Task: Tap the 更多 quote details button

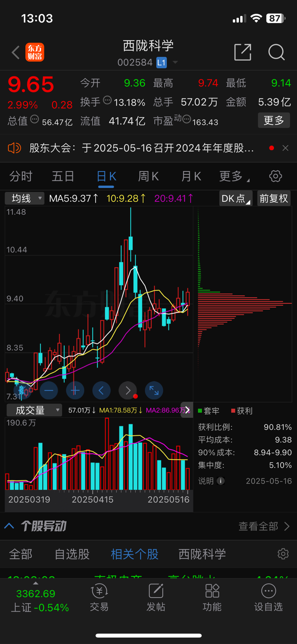Action: pyautogui.click(x=274, y=120)
